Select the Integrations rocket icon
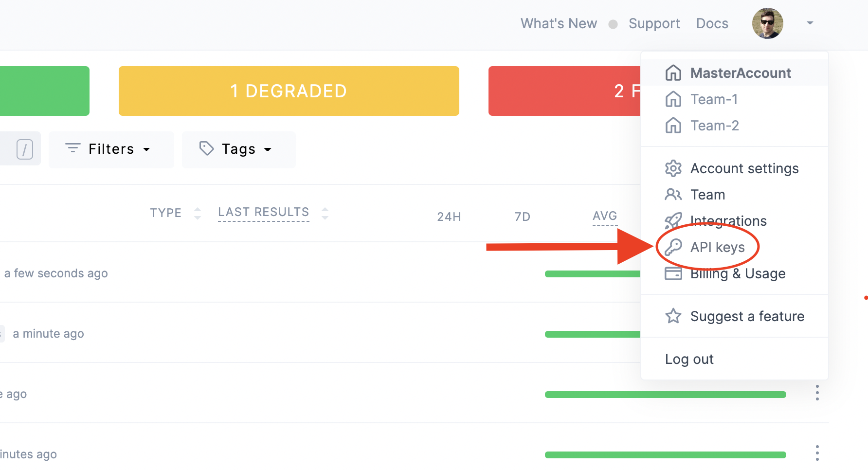Screen dimensions: 868x470 [x=673, y=220]
